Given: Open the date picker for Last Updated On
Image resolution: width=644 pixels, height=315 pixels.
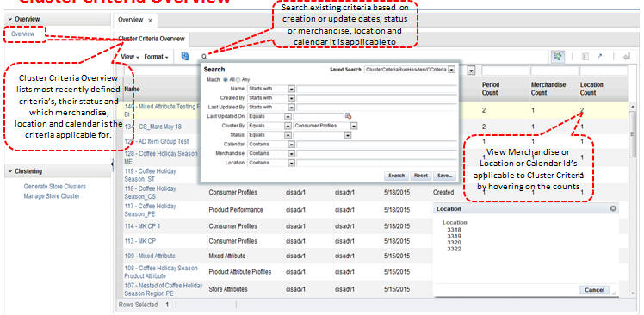Looking at the screenshot, I should pos(348,116).
